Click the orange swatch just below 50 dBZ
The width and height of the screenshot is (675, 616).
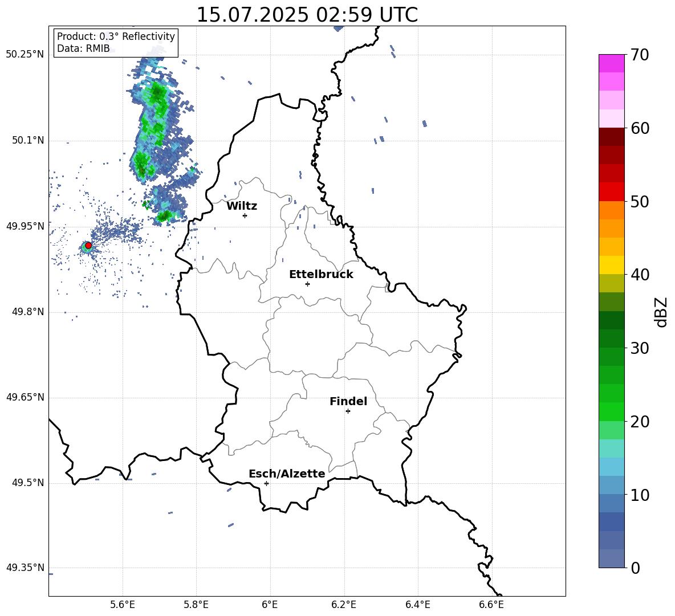(x=611, y=210)
